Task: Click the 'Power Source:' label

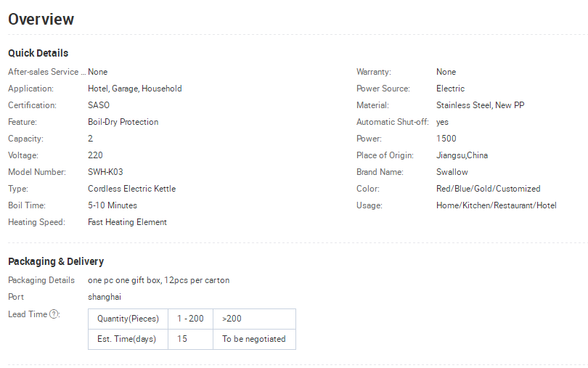Action: point(383,89)
